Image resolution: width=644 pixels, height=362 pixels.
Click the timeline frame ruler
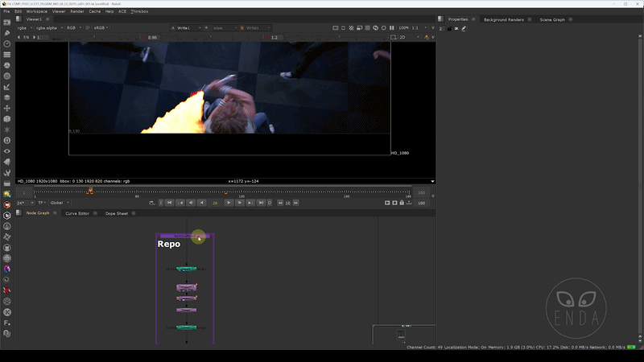coord(222,192)
